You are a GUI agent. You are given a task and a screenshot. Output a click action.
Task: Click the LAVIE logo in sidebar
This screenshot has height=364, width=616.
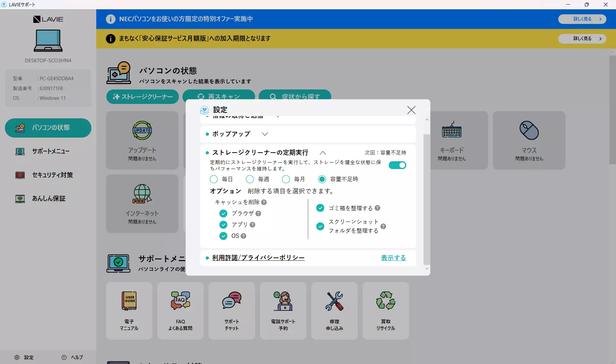point(48,19)
